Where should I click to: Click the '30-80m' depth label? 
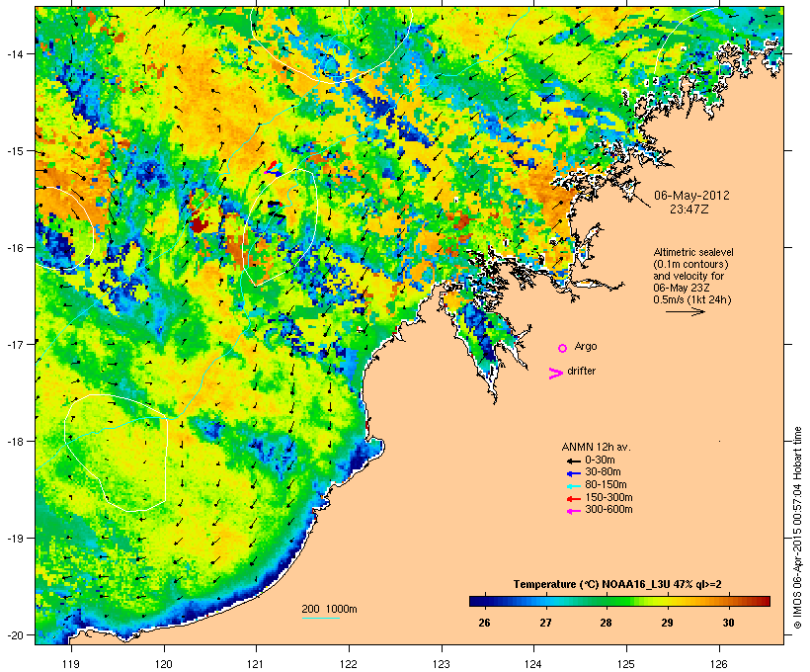603,472
